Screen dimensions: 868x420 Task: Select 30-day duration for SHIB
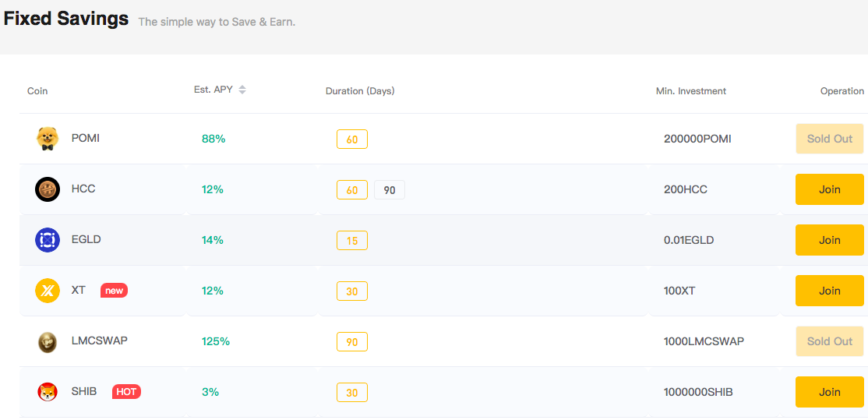point(352,393)
